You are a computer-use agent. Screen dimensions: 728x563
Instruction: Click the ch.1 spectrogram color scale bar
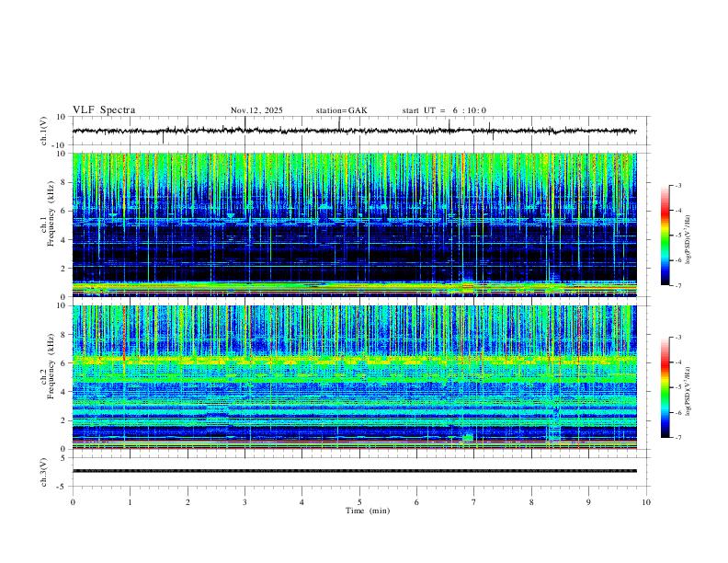tap(665, 236)
